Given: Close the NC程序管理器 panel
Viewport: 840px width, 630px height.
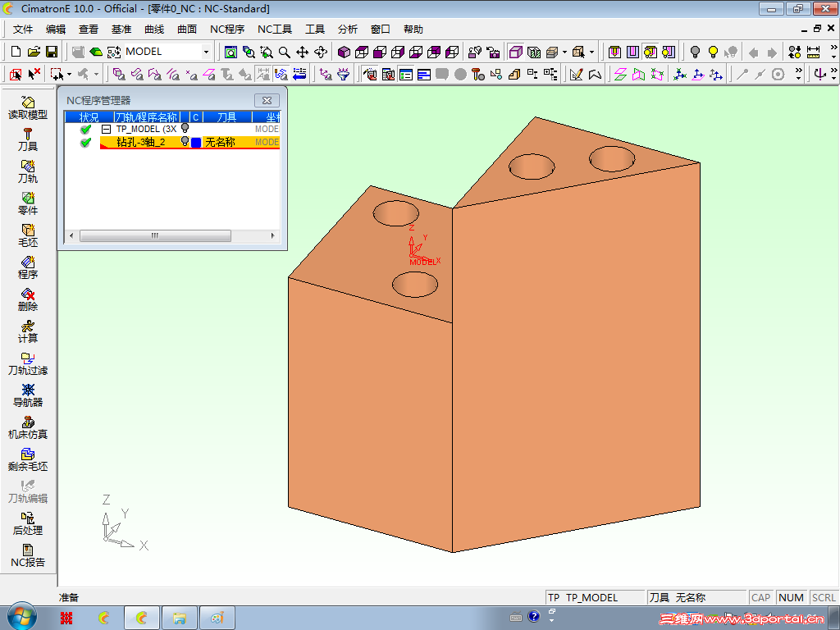Looking at the screenshot, I should point(267,100).
